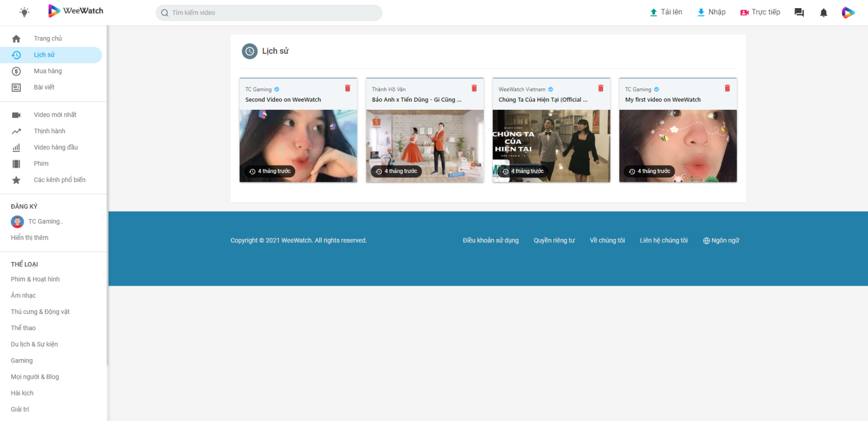Open the chat messages icon
Image resolution: width=868 pixels, height=421 pixels.
point(799,13)
